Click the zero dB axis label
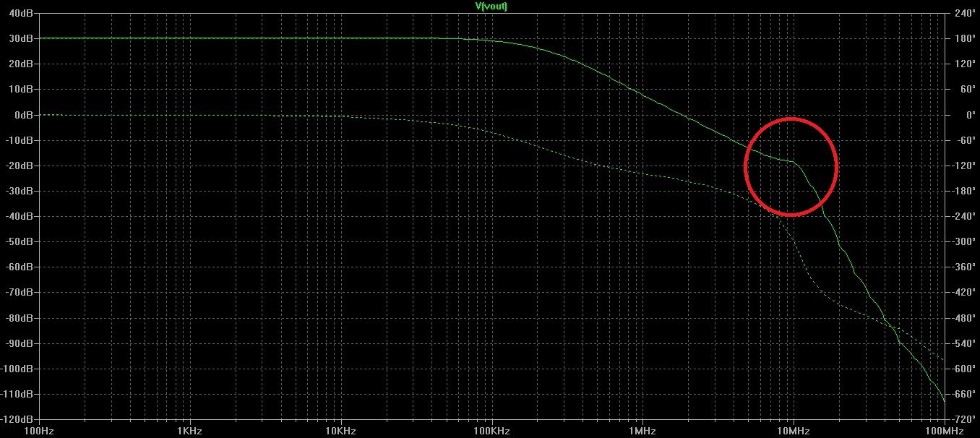This screenshot has width=980, height=438. pyautogui.click(x=24, y=114)
